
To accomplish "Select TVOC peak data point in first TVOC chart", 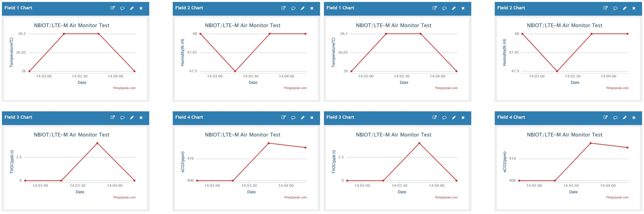I will [x=97, y=143].
